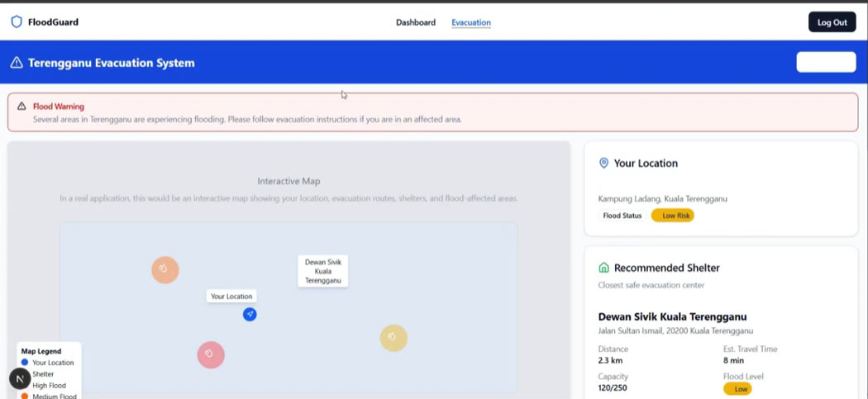
Task: Click the blue Your Location legend dot
Action: 25,363
